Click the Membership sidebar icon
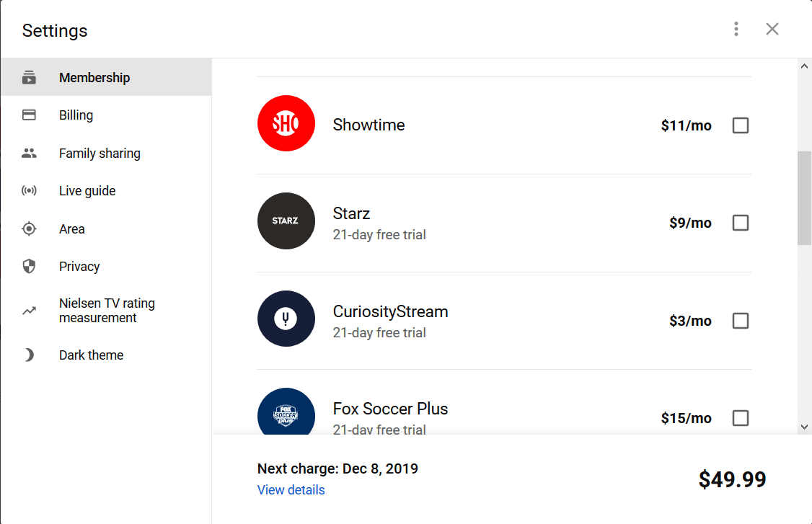812x524 pixels. point(29,78)
